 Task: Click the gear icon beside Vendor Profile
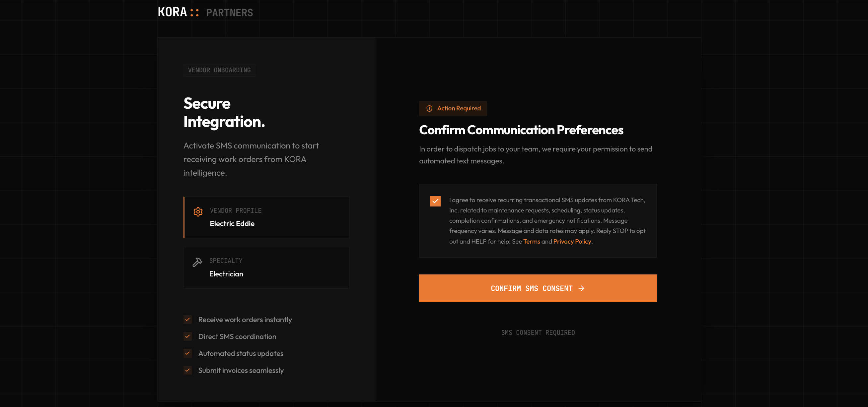coord(198,211)
